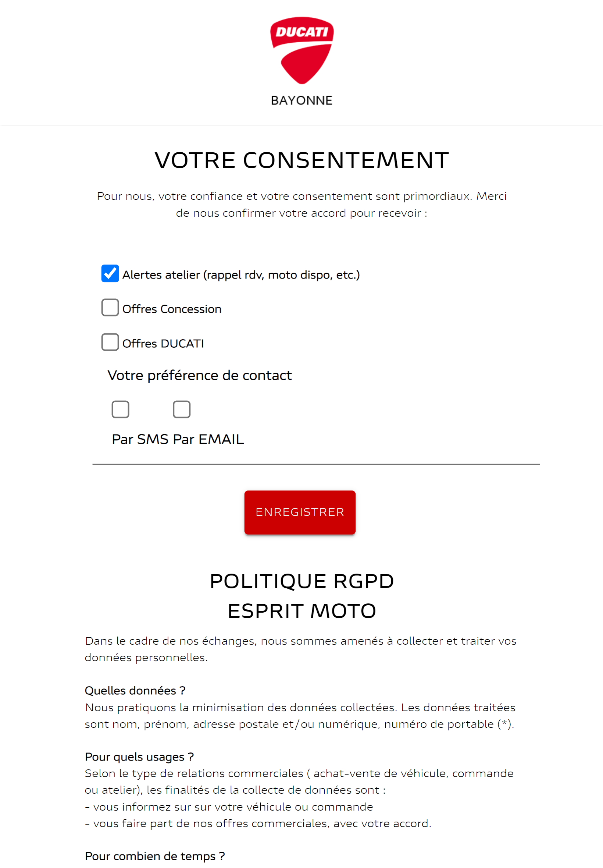This screenshot has width=603, height=868.
Task: Click the POLITIQUE RGPD title
Action: (302, 582)
